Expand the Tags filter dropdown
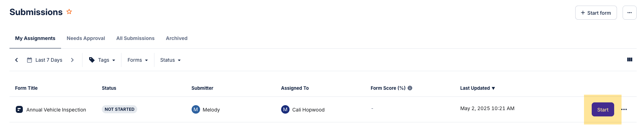Viewport: 644px width, 135px height. tap(102, 60)
